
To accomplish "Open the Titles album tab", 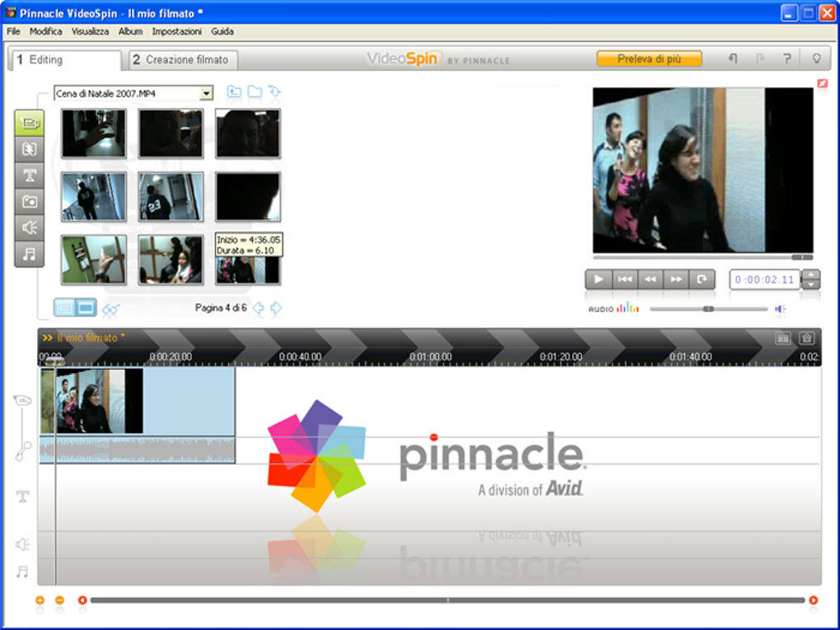I will [x=30, y=175].
